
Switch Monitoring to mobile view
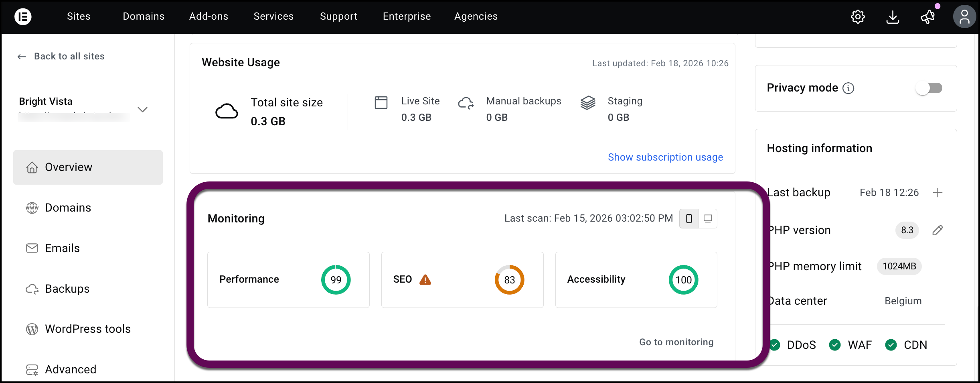(x=689, y=218)
